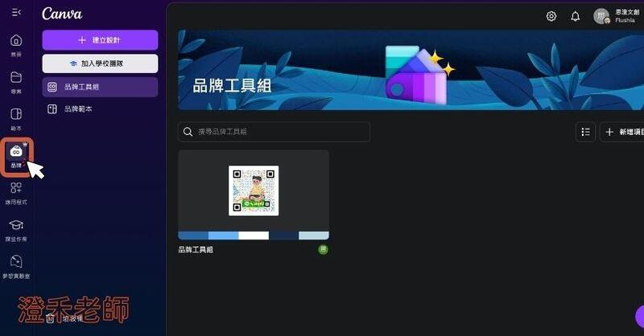This screenshot has width=644, height=336.
Task: Open 專案 Projects from the sidebar
Action: tap(16, 83)
